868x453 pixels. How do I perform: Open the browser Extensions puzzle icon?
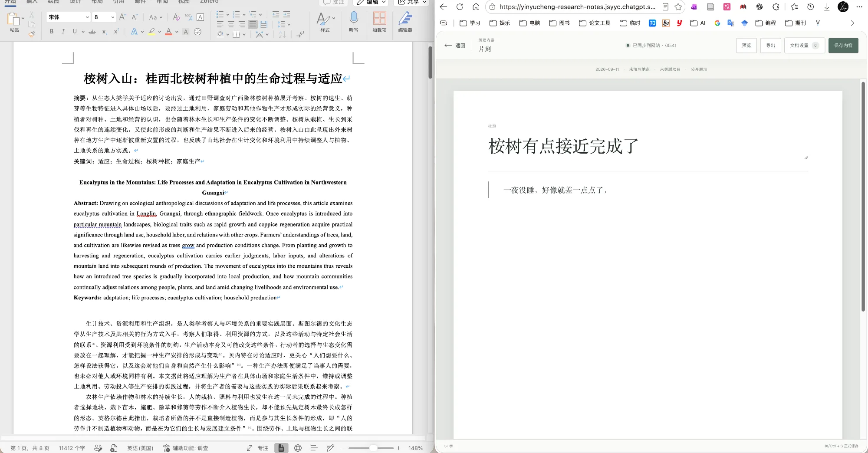point(776,7)
